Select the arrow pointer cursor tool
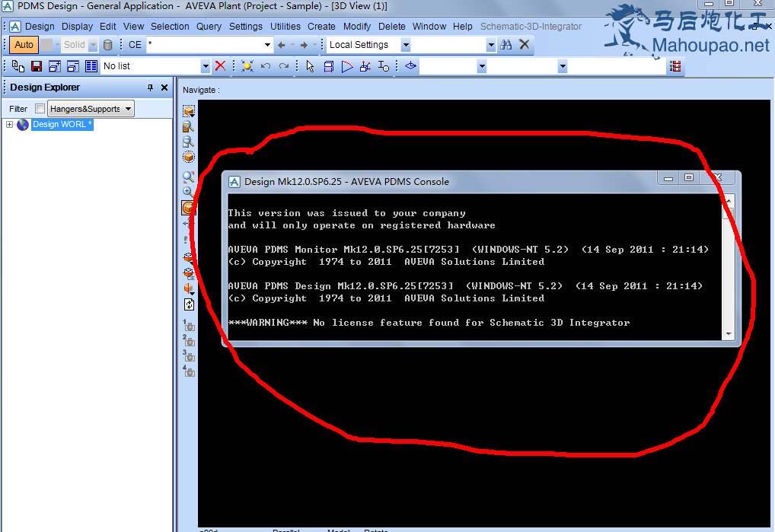 pyautogui.click(x=311, y=66)
